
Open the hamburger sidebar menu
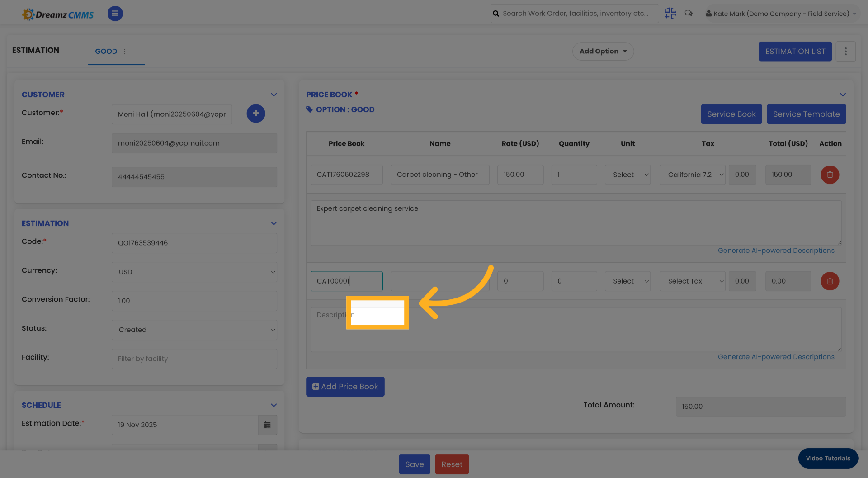115,14
